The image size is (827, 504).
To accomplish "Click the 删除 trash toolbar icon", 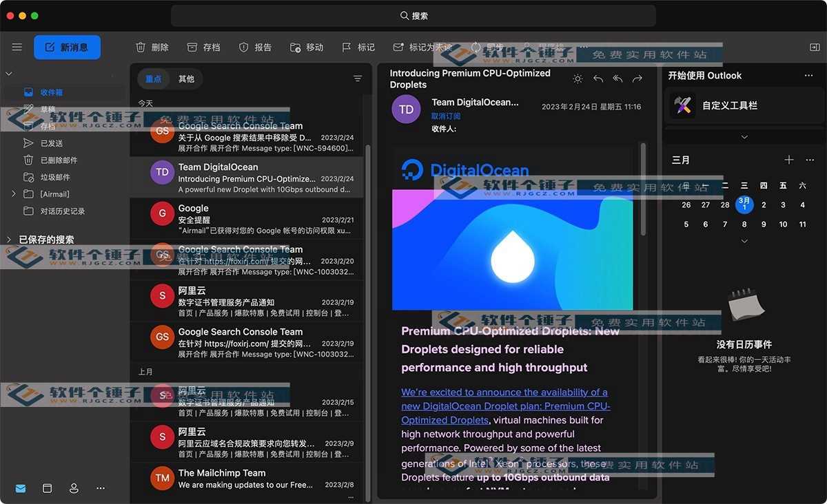I will (x=141, y=48).
